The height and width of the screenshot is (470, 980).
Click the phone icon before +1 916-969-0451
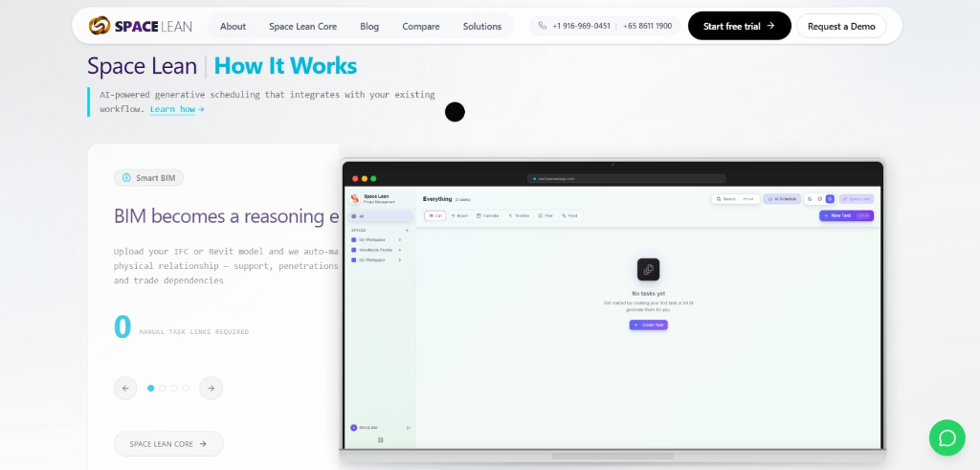542,26
